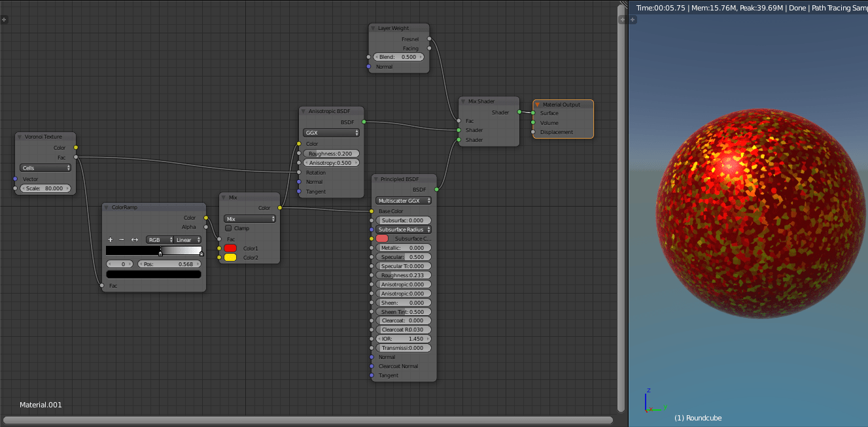Click the black stop color bar in ColorRamp
The height and width of the screenshot is (427, 868).
154,275
